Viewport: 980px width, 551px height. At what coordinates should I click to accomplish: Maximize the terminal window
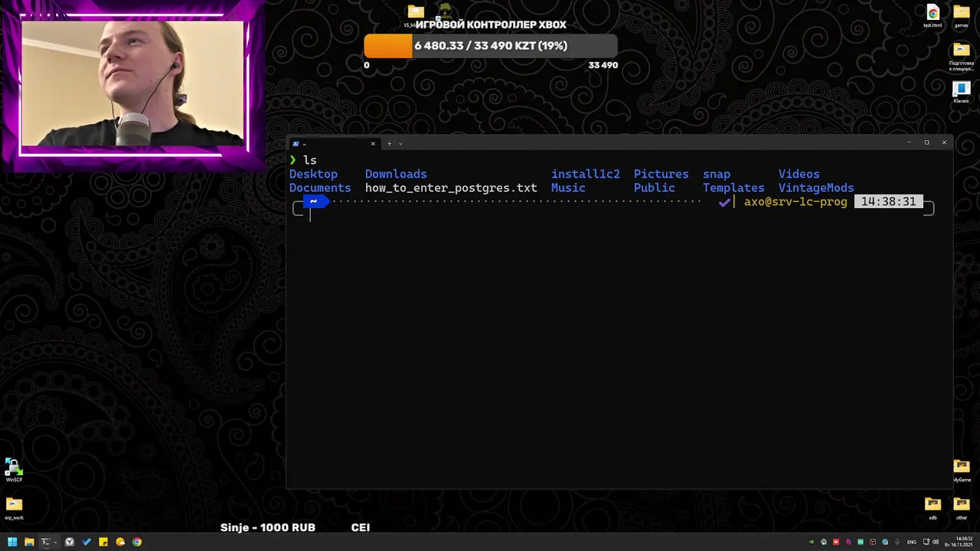click(926, 142)
